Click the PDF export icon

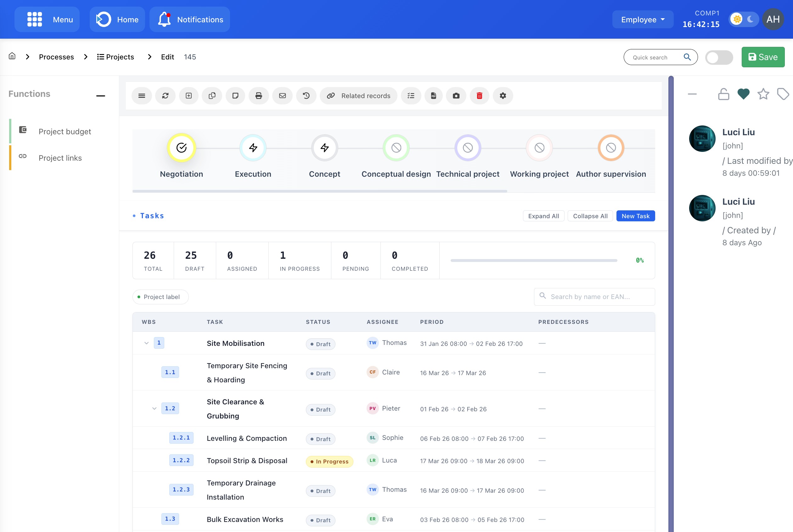coord(434,96)
